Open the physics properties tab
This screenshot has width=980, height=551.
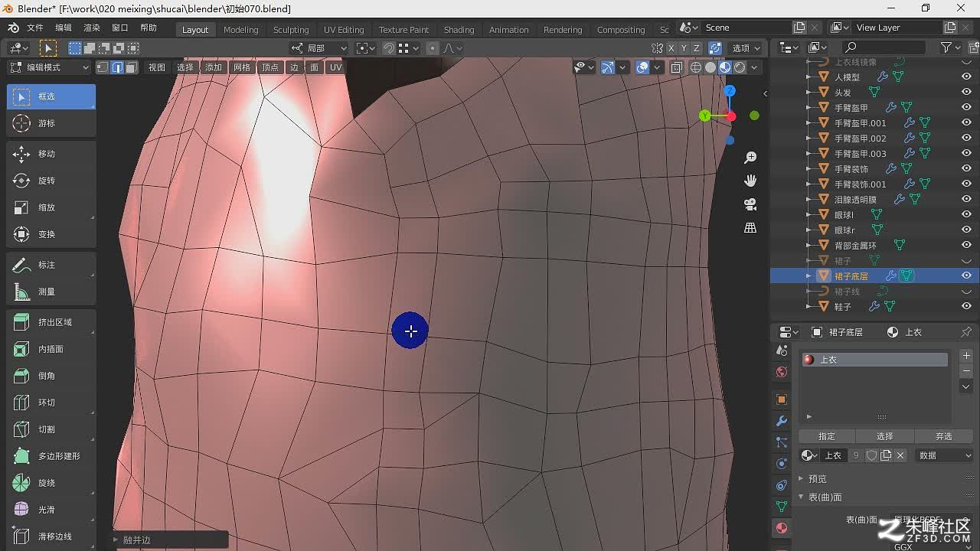point(782,464)
